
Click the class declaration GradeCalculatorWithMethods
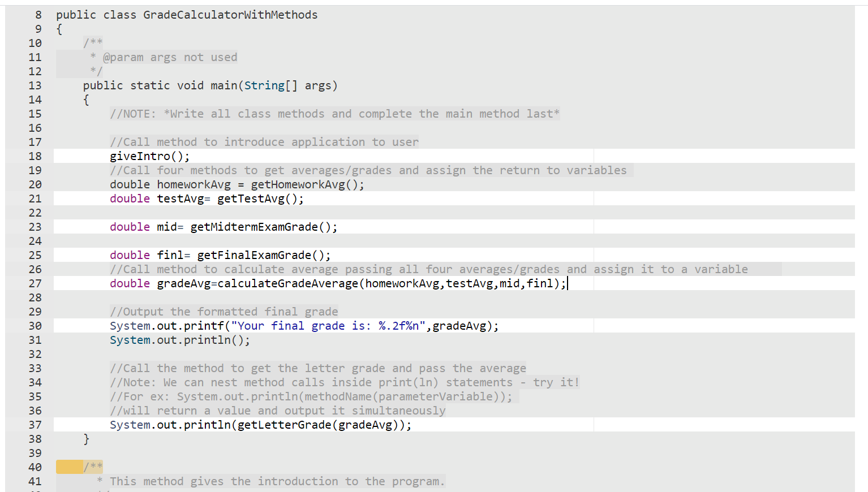point(187,15)
